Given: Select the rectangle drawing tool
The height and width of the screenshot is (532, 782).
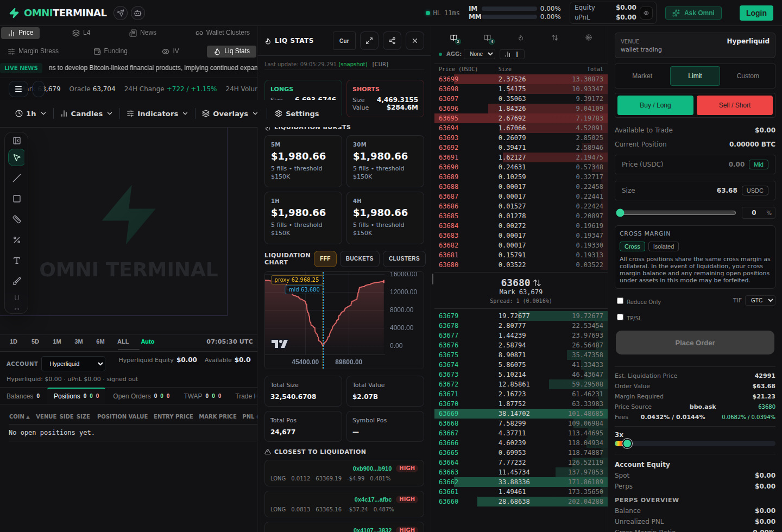Looking at the screenshot, I should 17,199.
